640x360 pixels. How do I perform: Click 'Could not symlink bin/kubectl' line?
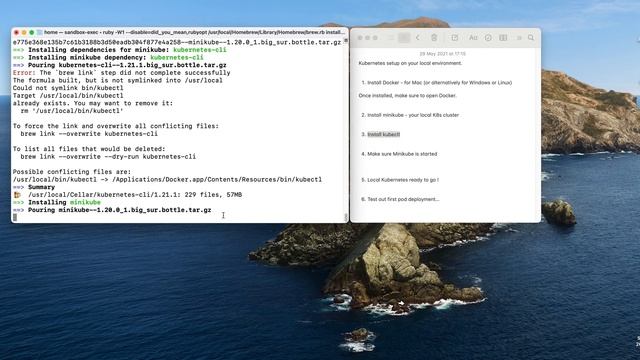(68, 88)
